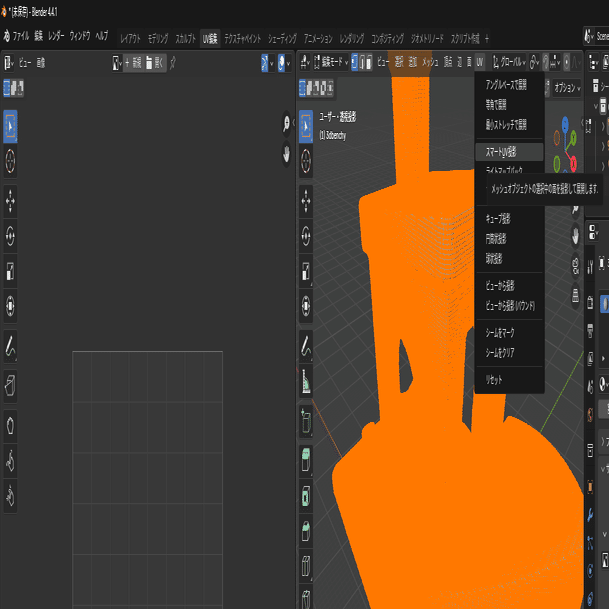Image resolution: width=609 pixels, height=609 pixels.
Task: Click the perspective/orthographic grid icon in the viewport
Action: 575,295
